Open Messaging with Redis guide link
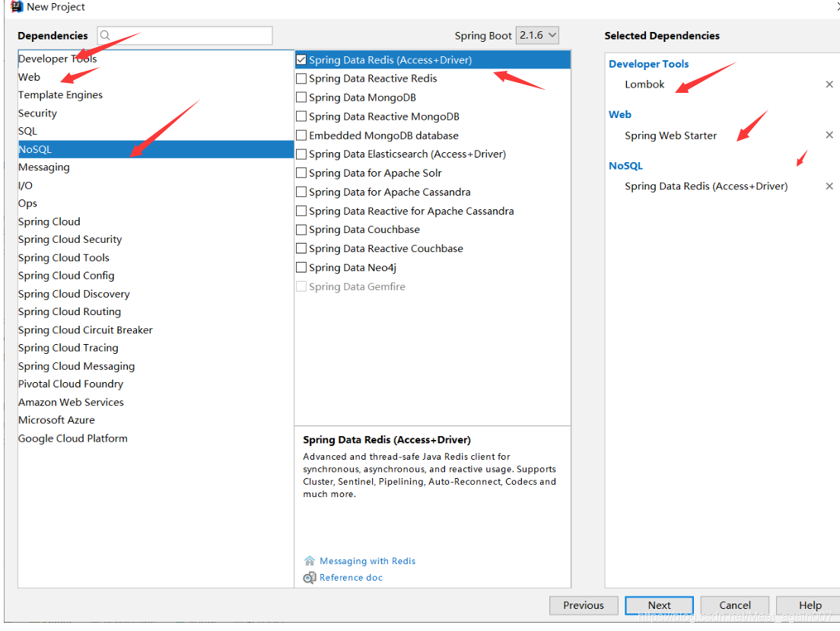The width and height of the screenshot is (840, 631). point(367,561)
